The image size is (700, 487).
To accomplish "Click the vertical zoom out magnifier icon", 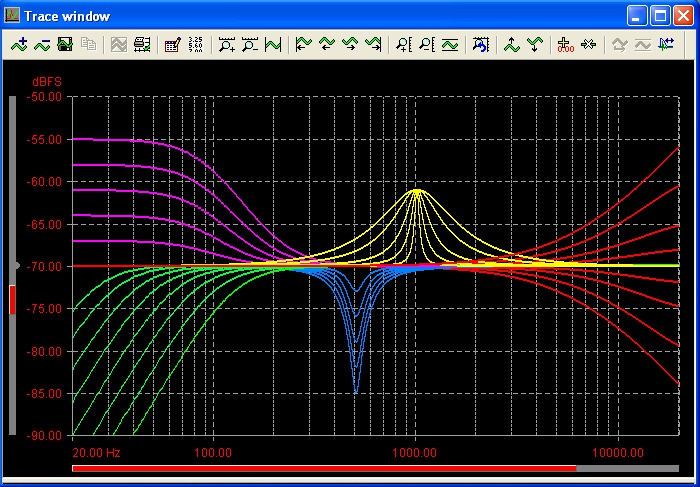I will click(427, 44).
